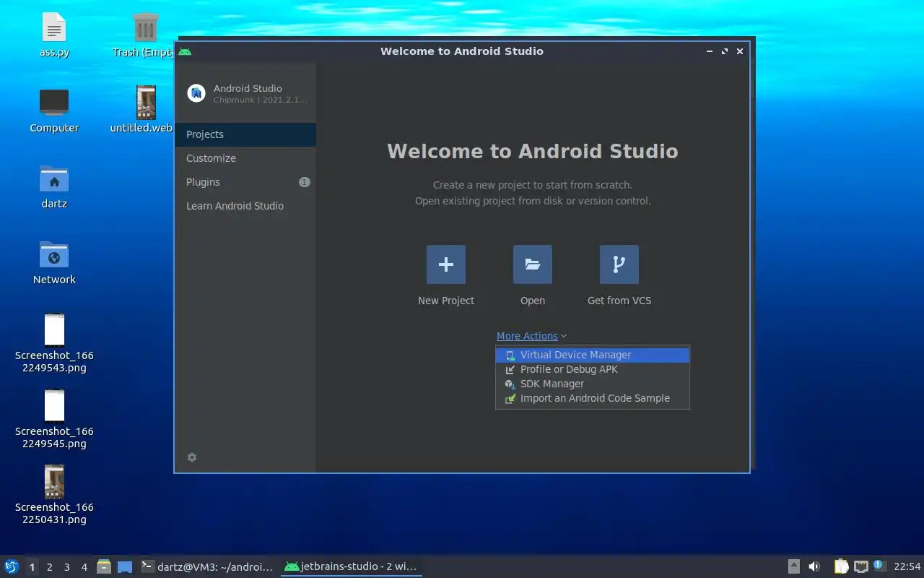Click the update notifier tray icon
The height and width of the screenshot is (578, 924).
879,566
